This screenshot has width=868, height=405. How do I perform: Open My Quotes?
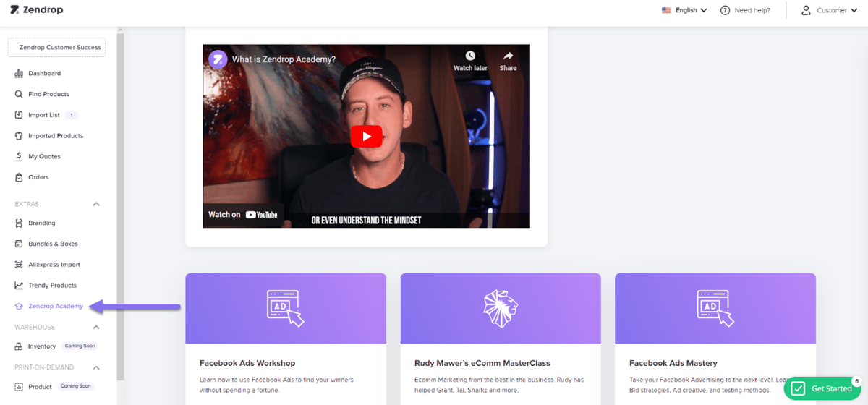click(44, 156)
